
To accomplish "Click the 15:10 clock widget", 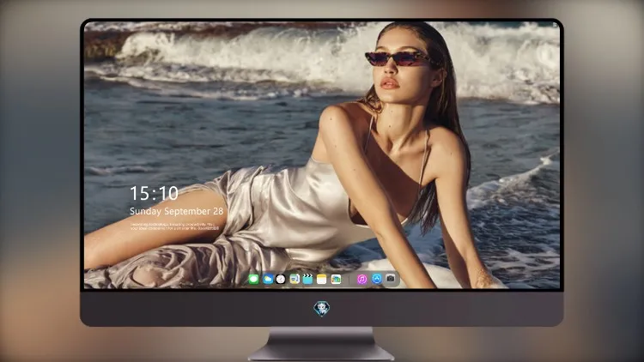I will (154, 193).
